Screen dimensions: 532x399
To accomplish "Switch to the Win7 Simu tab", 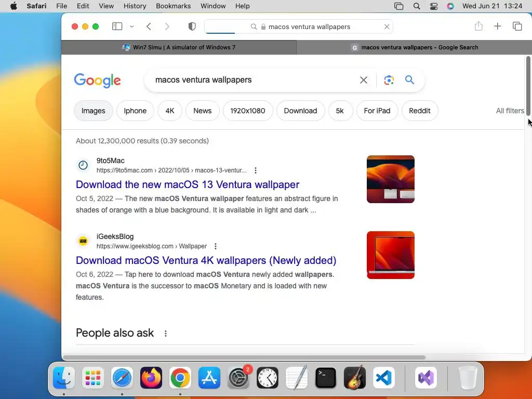I will click(179, 47).
